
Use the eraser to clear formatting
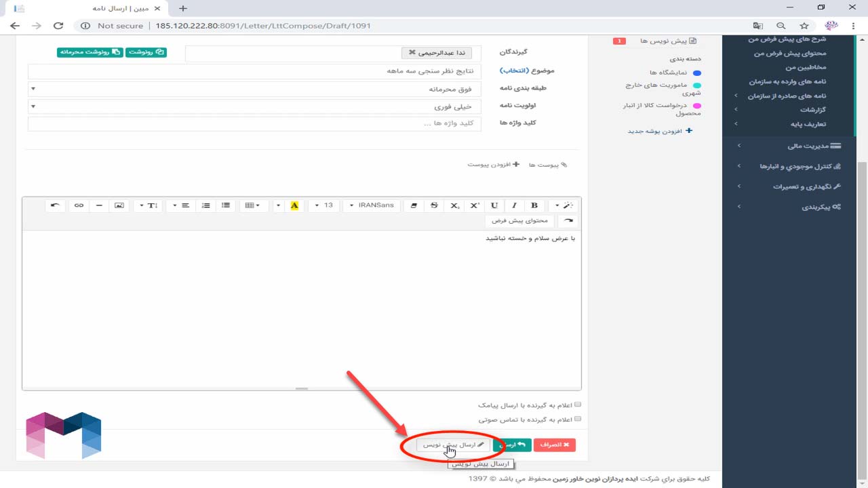414,205
